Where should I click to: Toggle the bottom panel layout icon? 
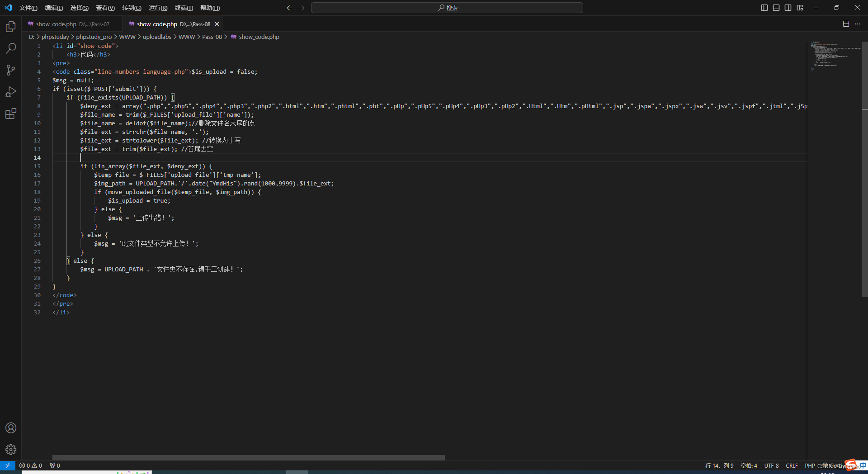[x=776, y=8]
